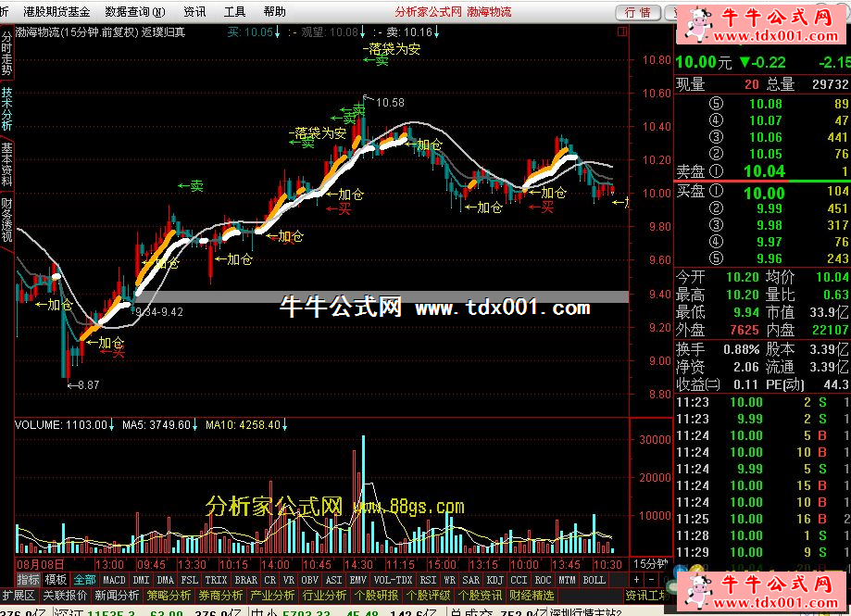Switch indicator to VR
The image size is (851, 616).
tap(289, 580)
